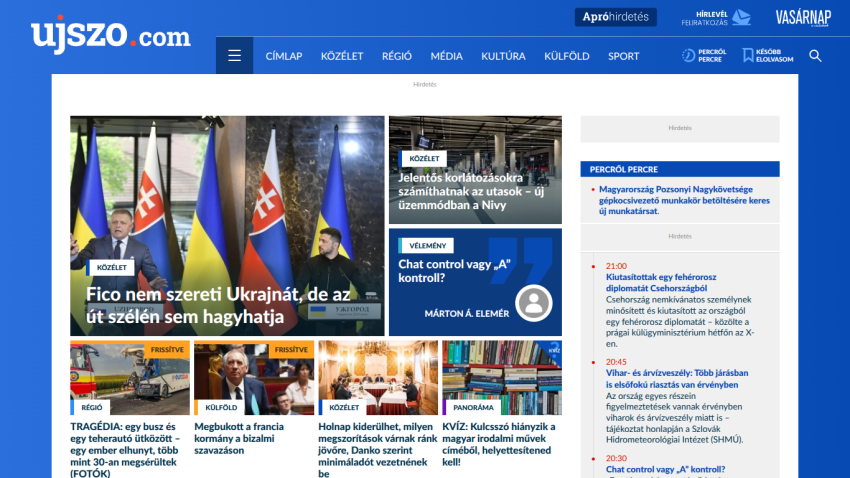Open Kiutasítottak egy fehérorosz diplomatát news item

[x=661, y=282]
